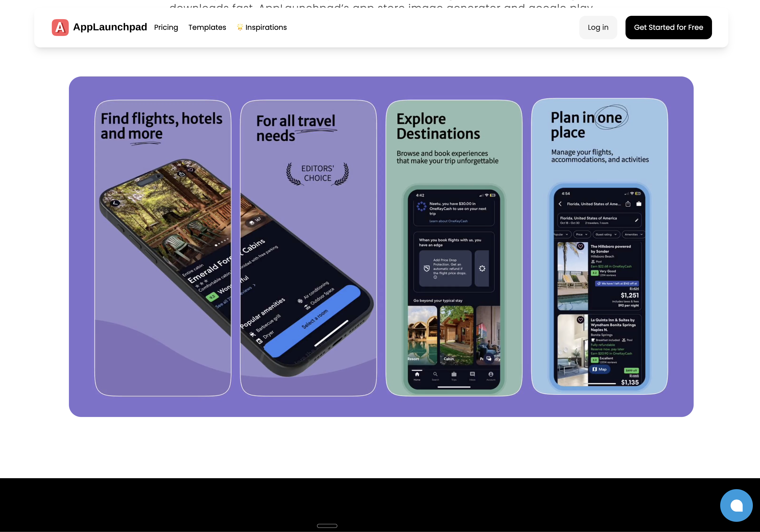
Task: Open the chat bubble widget
Action: tap(736, 505)
